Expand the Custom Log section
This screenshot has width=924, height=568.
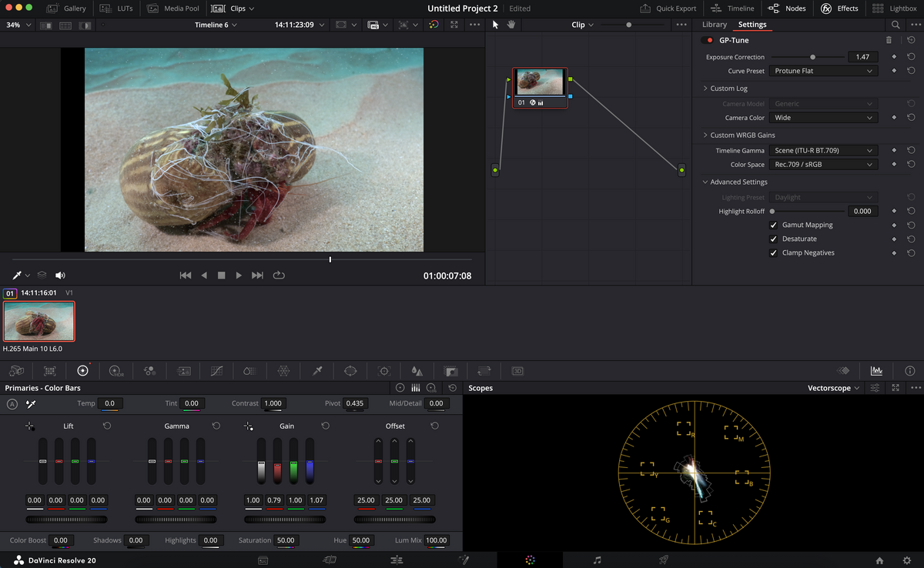tap(728, 89)
